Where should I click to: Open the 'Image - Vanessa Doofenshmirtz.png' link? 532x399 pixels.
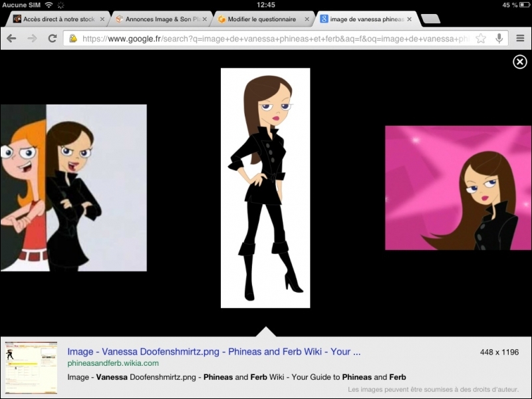tap(213, 352)
